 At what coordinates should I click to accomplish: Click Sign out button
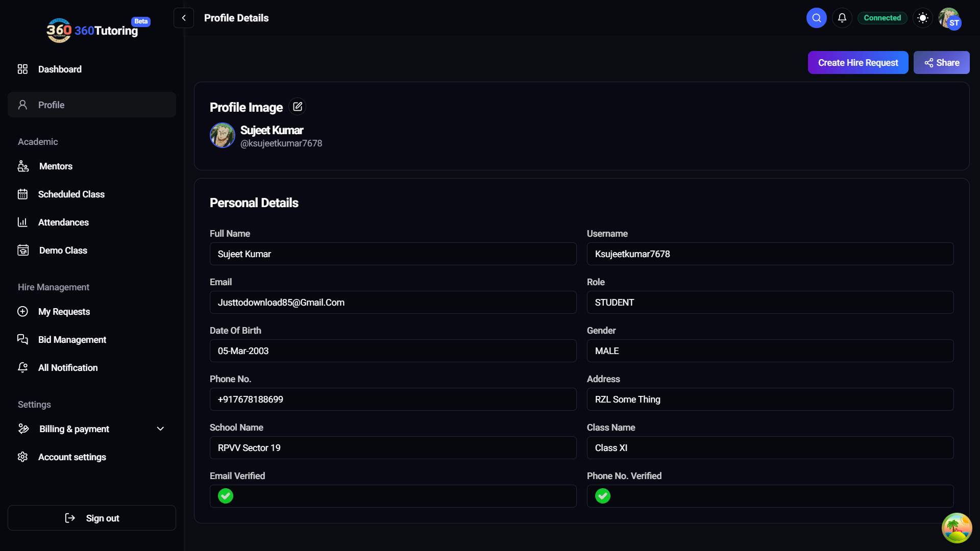coord(92,518)
